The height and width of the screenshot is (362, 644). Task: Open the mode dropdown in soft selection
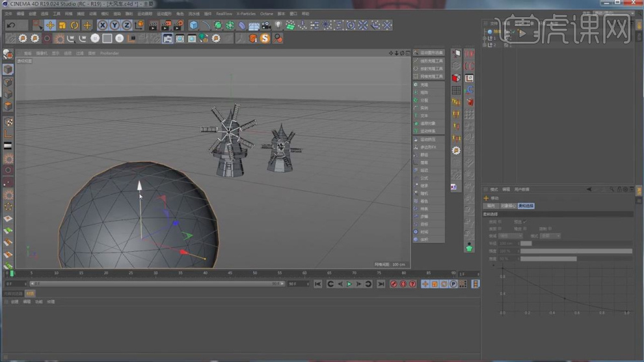coord(550,236)
